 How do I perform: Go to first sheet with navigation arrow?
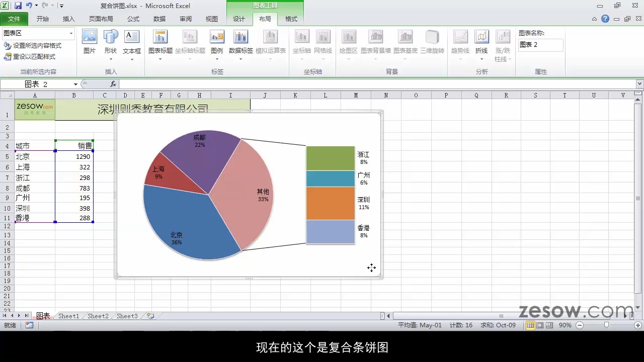[x=5, y=316]
